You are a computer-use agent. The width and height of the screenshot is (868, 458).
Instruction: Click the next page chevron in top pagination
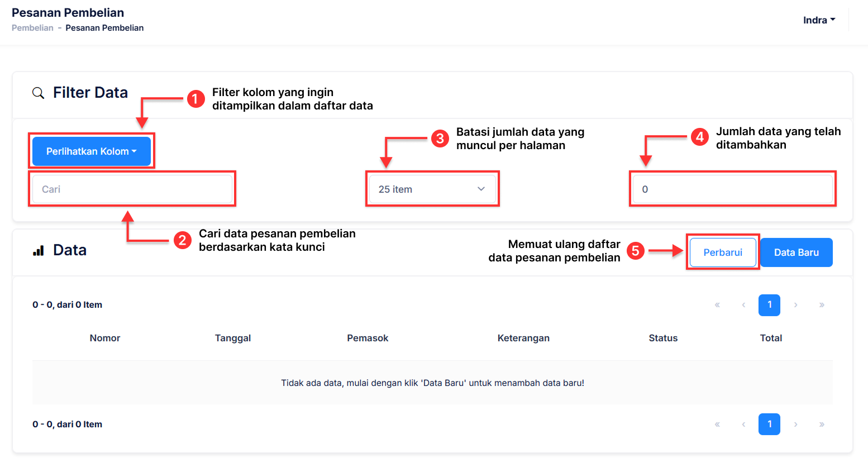[795, 305]
